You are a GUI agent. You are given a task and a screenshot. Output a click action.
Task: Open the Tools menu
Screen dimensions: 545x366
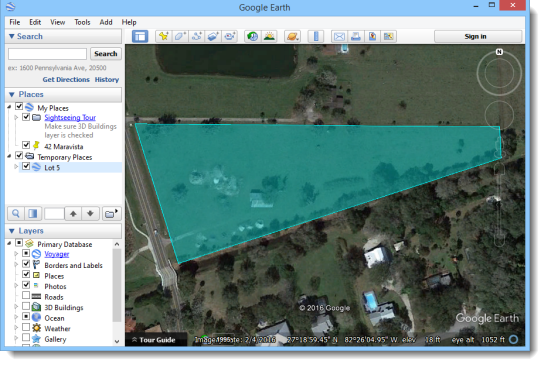82,22
